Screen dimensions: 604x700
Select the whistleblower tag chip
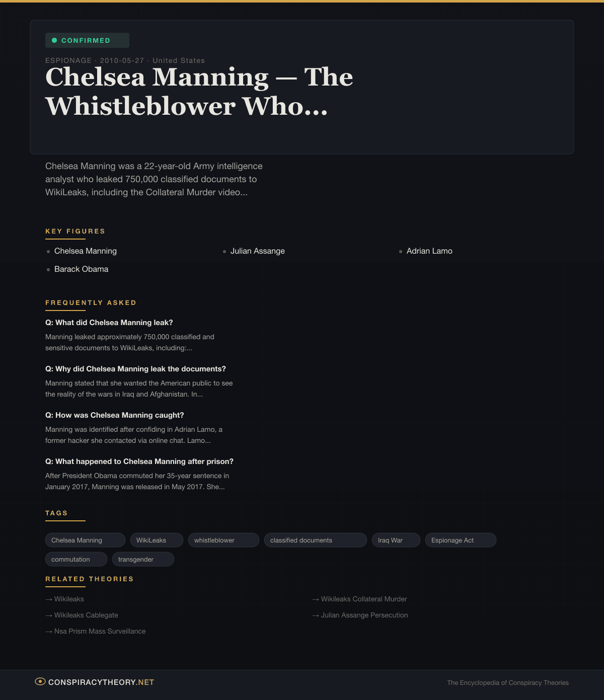tap(223, 540)
